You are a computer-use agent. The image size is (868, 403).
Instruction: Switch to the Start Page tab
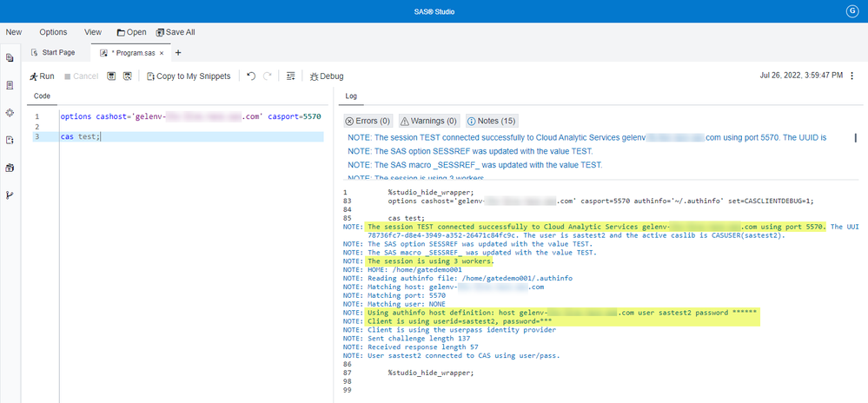[53, 53]
